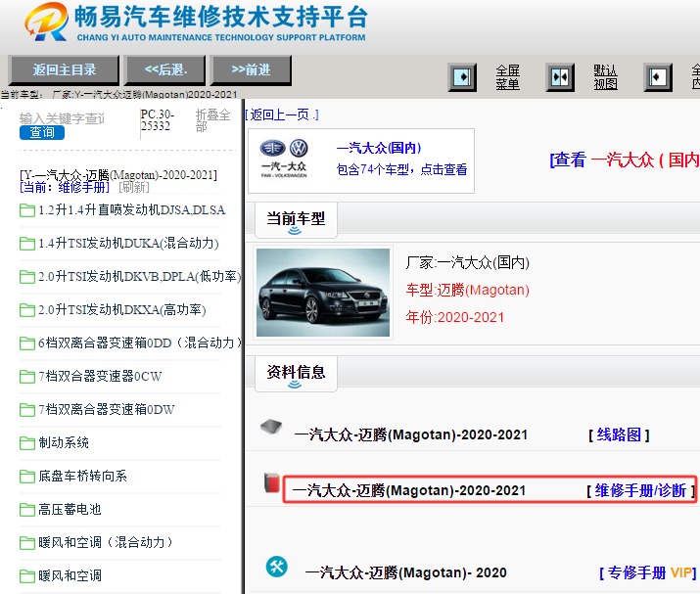This screenshot has height=594, width=700.
Task: Open folder icon of 1.2升1.4升直喷发动机DJSA,DLSA
Action: click(x=27, y=210)
